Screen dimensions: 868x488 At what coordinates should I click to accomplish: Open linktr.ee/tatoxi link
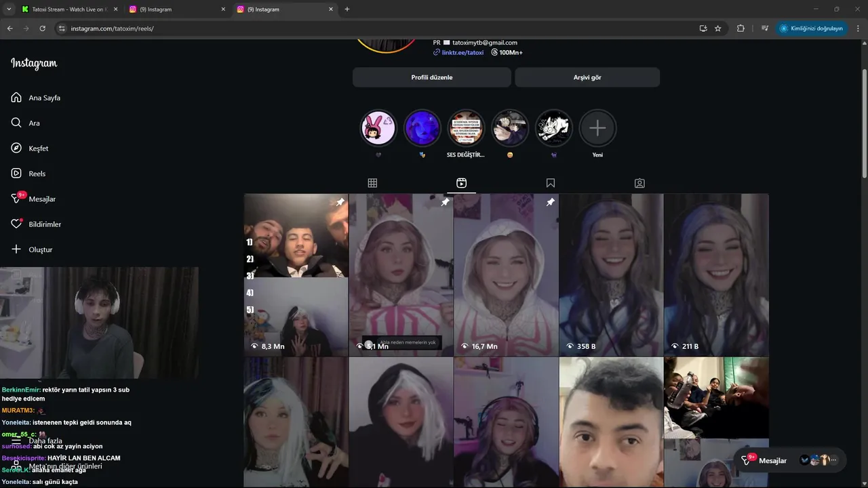click(462, 52)
